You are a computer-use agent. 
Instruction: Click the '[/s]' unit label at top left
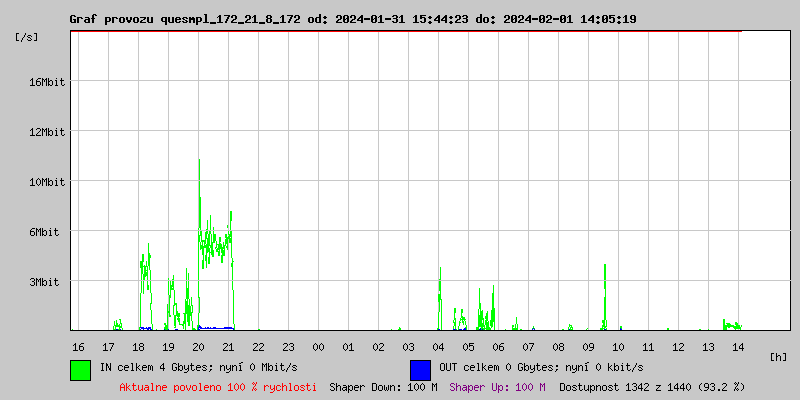pyautogui.click(x=27, y=37)
